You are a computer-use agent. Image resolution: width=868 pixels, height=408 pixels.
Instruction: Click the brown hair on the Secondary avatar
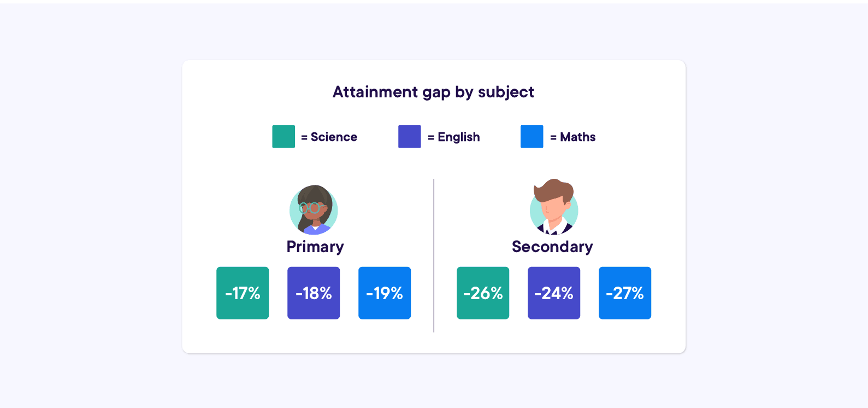[553, 190]
